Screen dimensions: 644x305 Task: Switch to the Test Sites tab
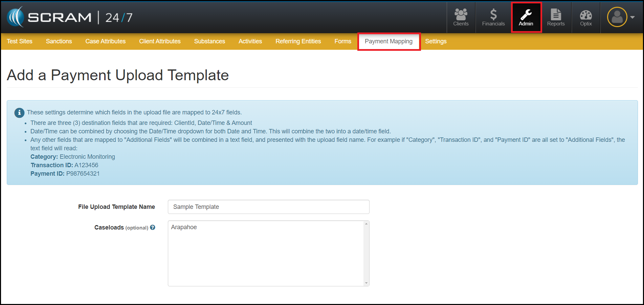coord(20,41)
